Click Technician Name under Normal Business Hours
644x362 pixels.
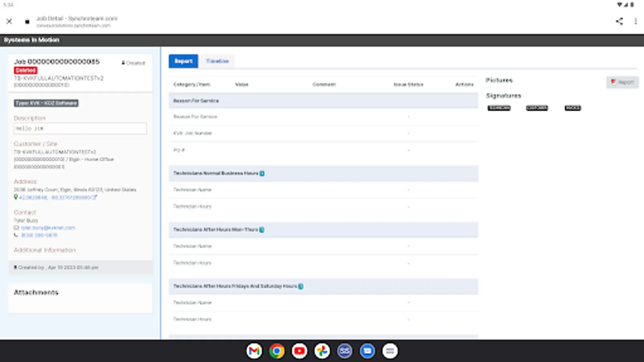point(192,190)
